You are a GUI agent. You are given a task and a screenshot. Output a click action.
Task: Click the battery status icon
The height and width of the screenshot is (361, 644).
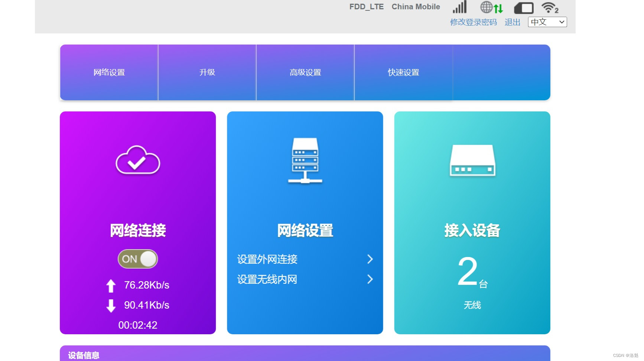click(524, 7)
